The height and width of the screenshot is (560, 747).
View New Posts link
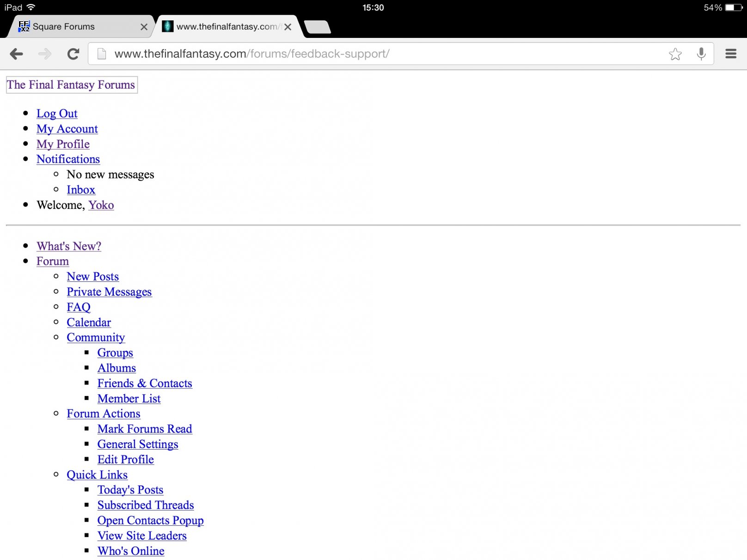(92, 277)
